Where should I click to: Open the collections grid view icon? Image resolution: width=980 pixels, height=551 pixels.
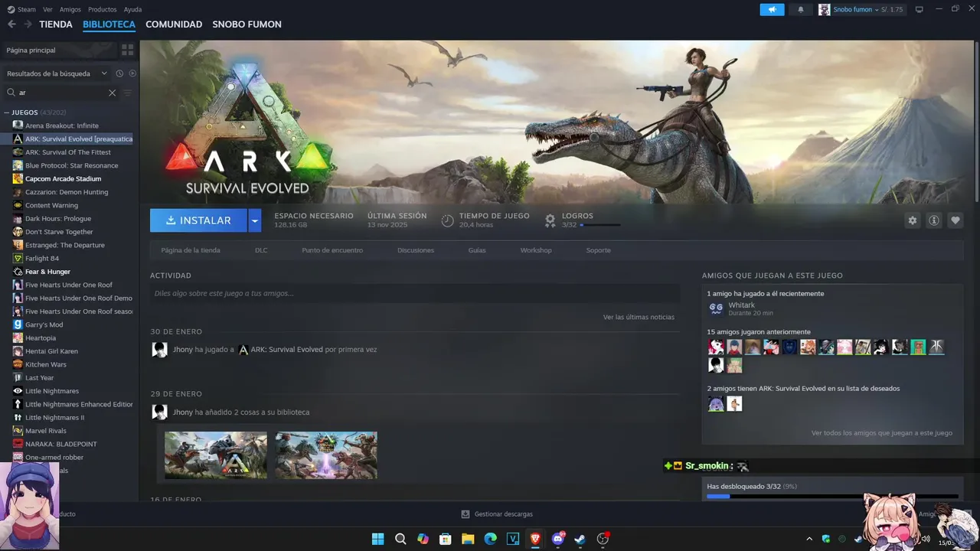(128, 50)
